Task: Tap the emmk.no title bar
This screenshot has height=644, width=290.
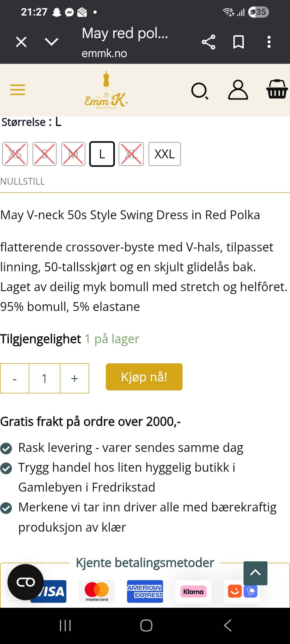Action: point(104,53)
